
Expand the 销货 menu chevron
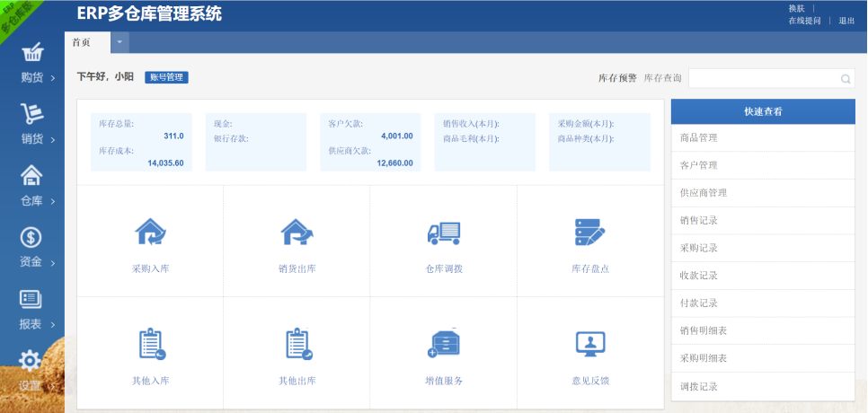[x=53, y=140]
